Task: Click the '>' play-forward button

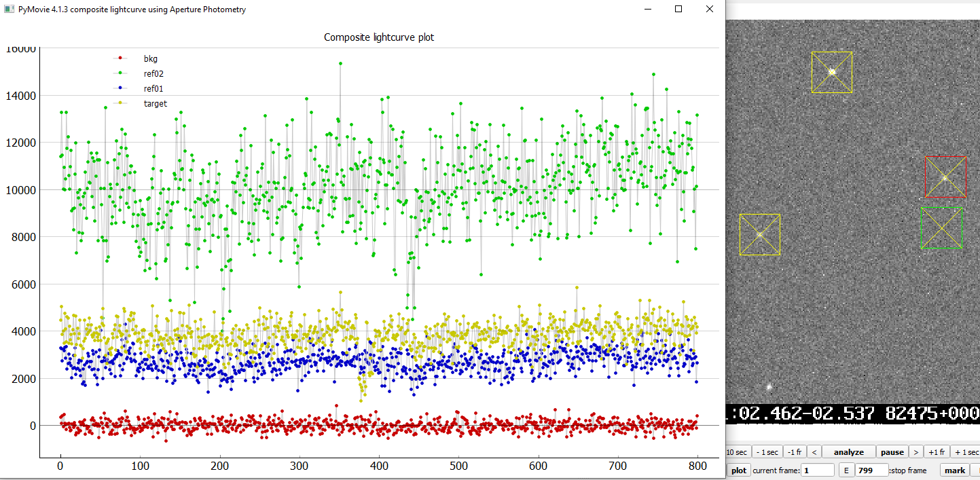Action: tap(916, 452)
